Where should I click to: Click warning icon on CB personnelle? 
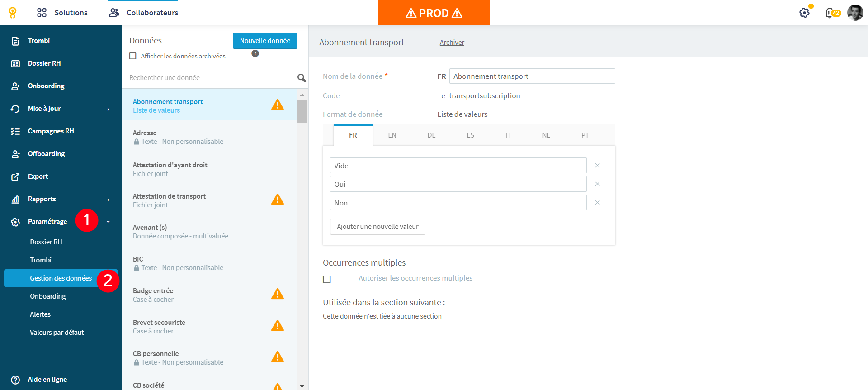[278, 357]
